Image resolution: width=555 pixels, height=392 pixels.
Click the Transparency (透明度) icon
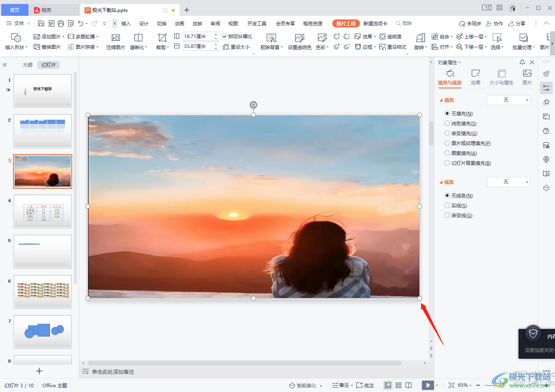coord(383,36)
